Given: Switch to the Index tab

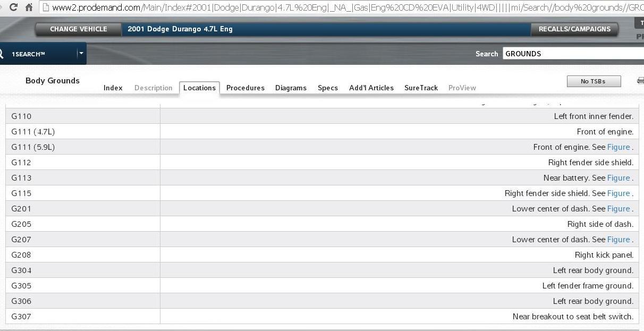Looking at the screenshot, I should pos(113,88).
